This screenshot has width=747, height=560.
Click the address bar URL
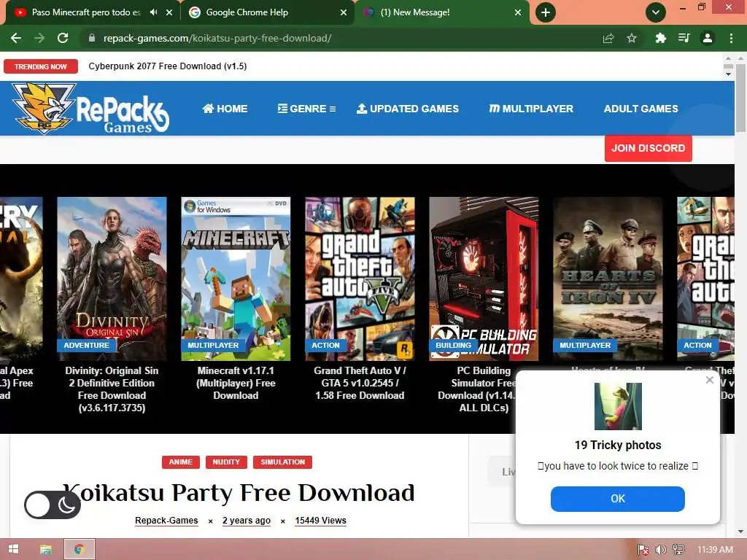(x=217, y=38)
